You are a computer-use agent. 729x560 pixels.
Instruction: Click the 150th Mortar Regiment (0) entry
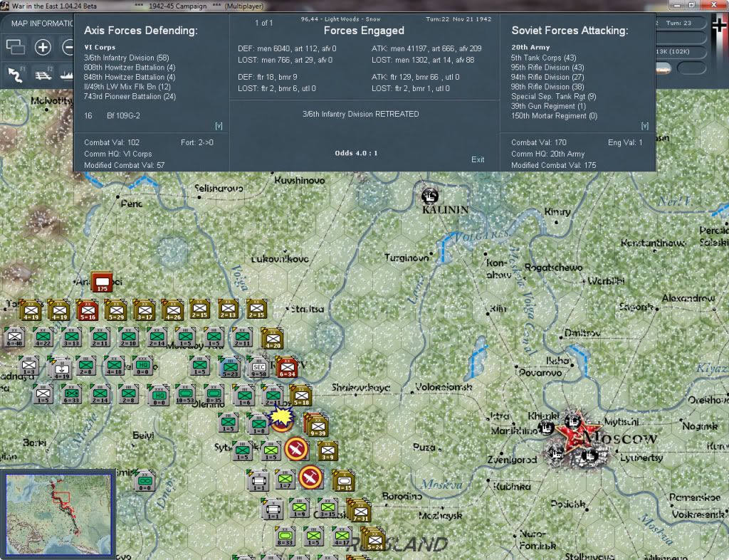tap(554, 116)
